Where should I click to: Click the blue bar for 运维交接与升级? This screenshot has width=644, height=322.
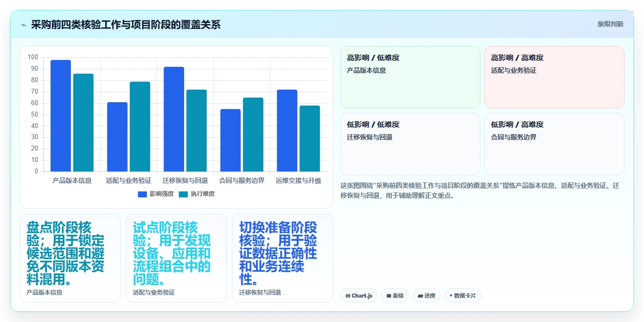[x=287, y=131]
